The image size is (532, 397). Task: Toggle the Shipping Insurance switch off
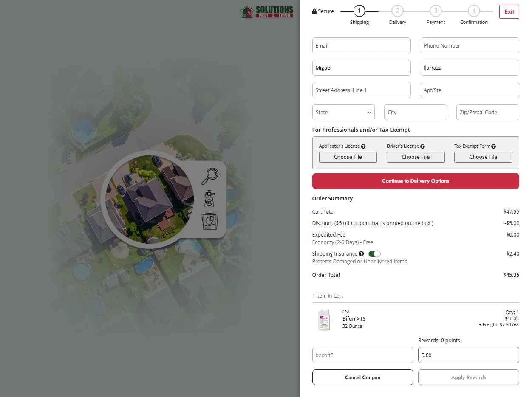pyautogui.click(x=374, y=254)
